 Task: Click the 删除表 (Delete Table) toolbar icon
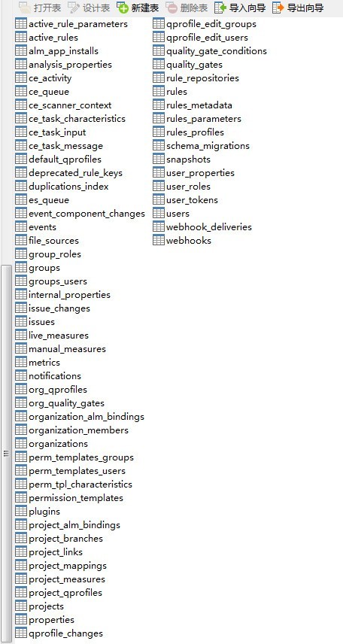171,8
